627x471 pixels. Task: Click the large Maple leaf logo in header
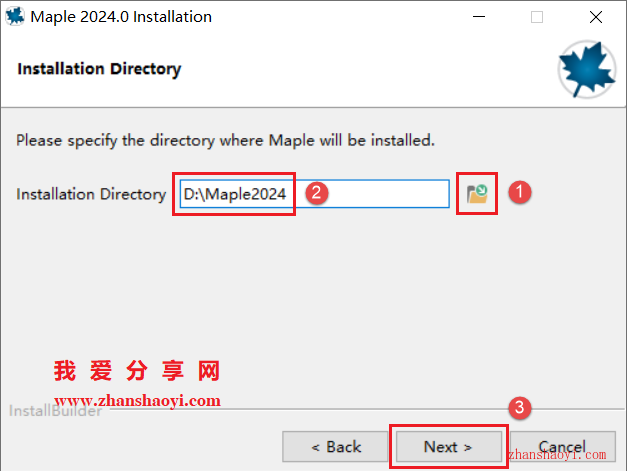coord(587,69)
